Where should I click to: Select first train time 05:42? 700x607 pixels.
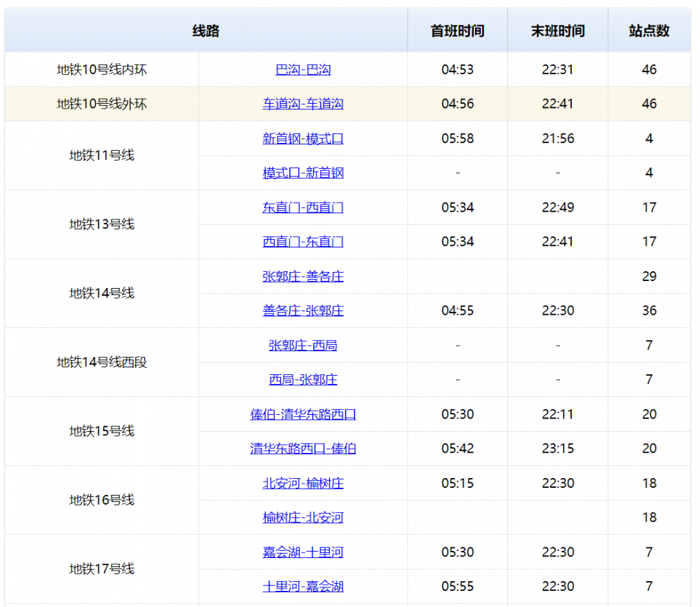[x=457, y=449]
